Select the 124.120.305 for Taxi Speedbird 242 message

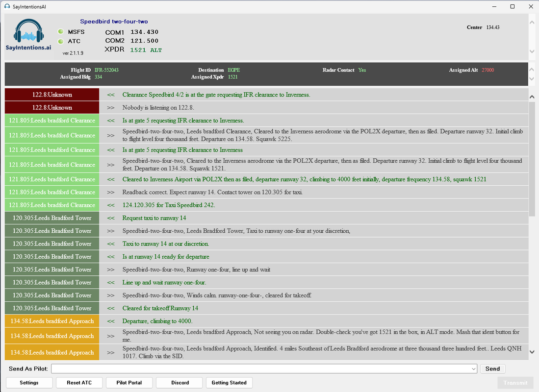168,205
